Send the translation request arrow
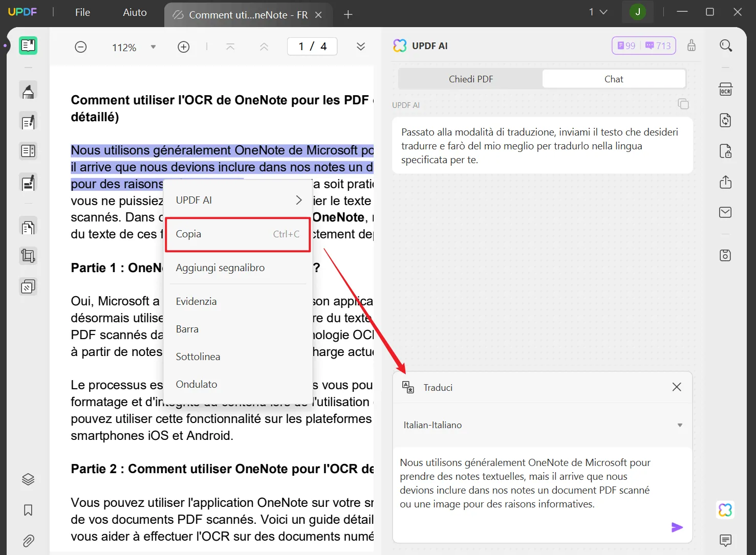This screenshot has height=555, width=756. (677, 527)
